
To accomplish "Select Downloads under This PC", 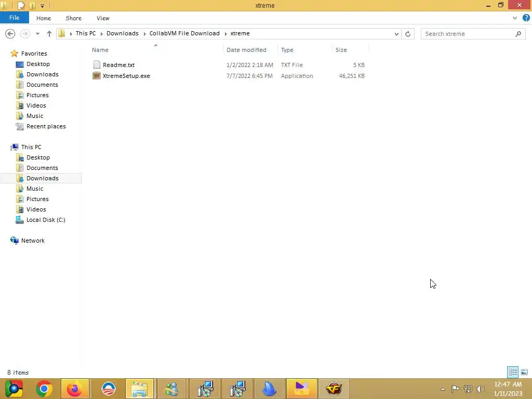I will 43,178.
